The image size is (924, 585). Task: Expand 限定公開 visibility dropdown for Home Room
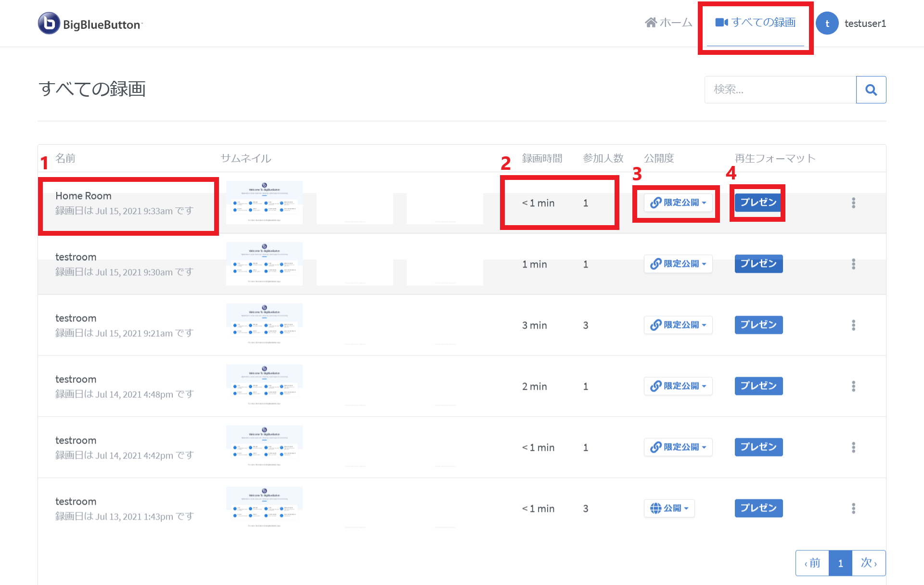point(678,203)
